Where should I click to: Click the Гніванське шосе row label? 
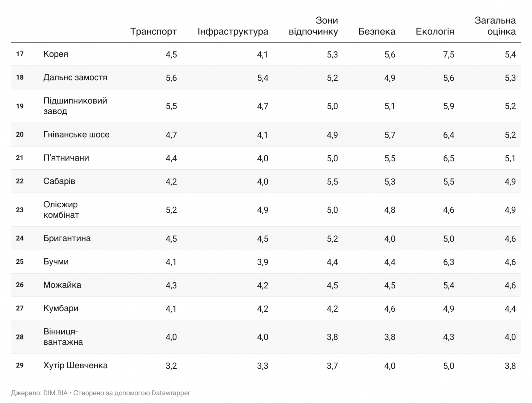76,134
